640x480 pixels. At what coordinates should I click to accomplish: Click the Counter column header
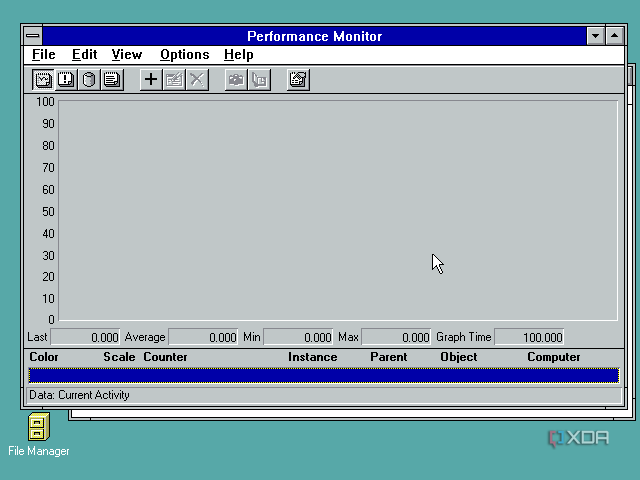pyautogui.click(x=165, y=357)
